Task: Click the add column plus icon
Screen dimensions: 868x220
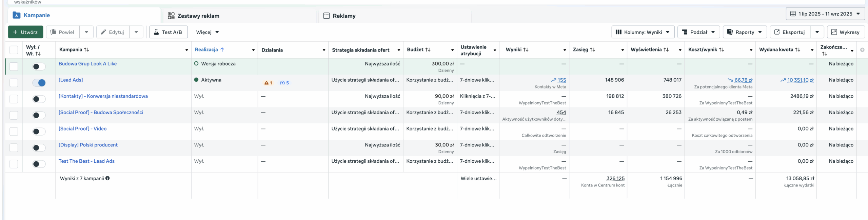Action: click(x=862, y=50)
